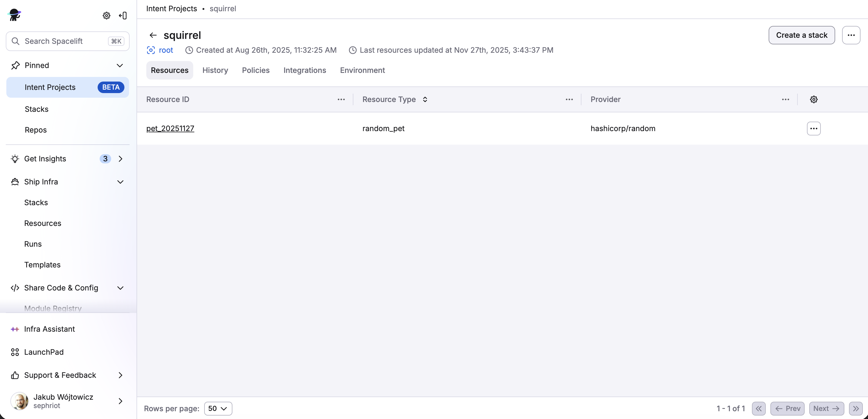Open options menu for pet_20251127 row
868x419 pixels.
pyautogui.click(x=814, y=129)
